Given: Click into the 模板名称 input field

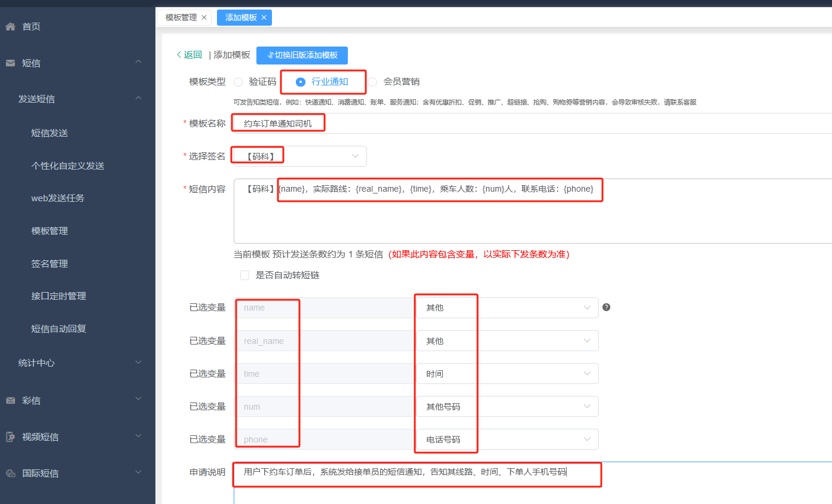Looking at the screenshot, I should (533, 124).
